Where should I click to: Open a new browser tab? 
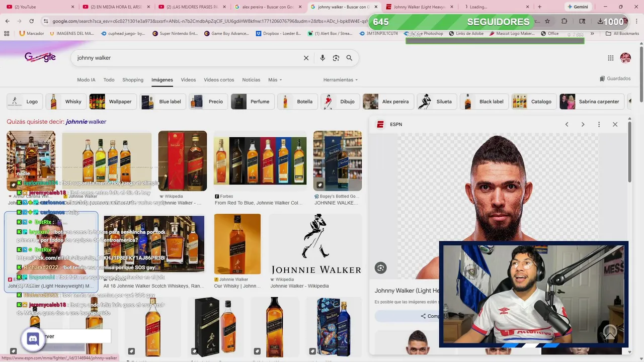[539, 7]
